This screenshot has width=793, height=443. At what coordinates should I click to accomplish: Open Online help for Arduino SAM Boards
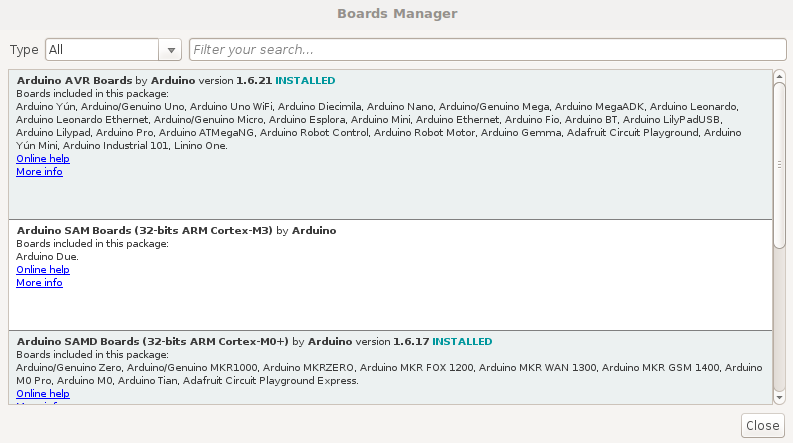coord(43,270)
